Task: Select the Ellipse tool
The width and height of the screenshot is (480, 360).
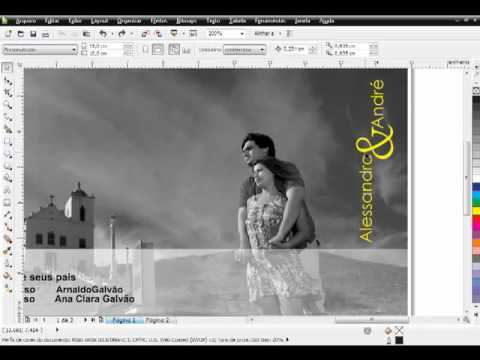Action: coord(7,154)
